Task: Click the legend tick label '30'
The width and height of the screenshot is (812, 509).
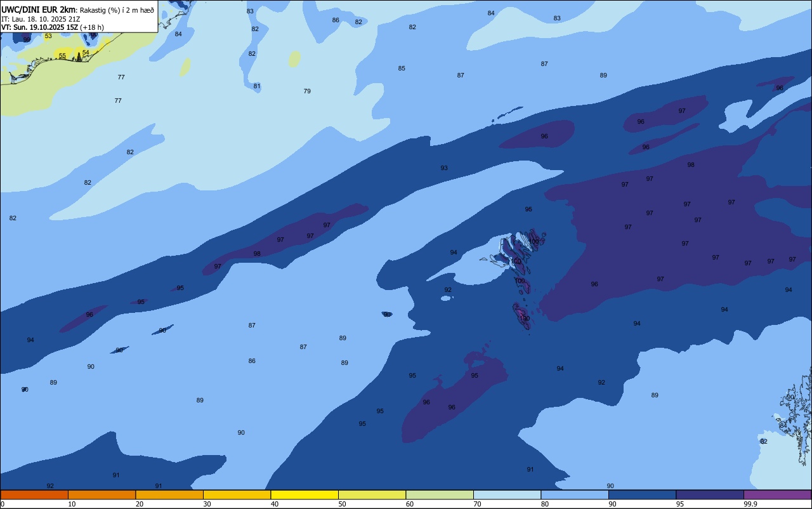Action: [x=207, y=504]
